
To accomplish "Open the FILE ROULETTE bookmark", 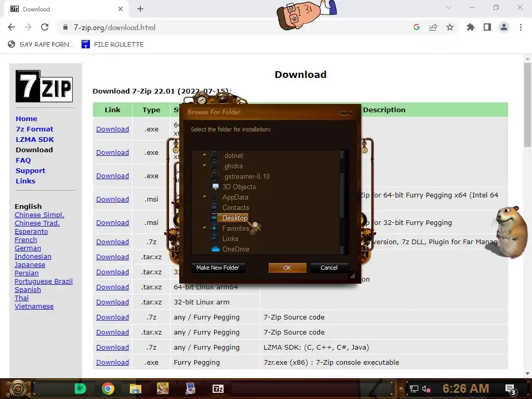I will click(113, 45).
